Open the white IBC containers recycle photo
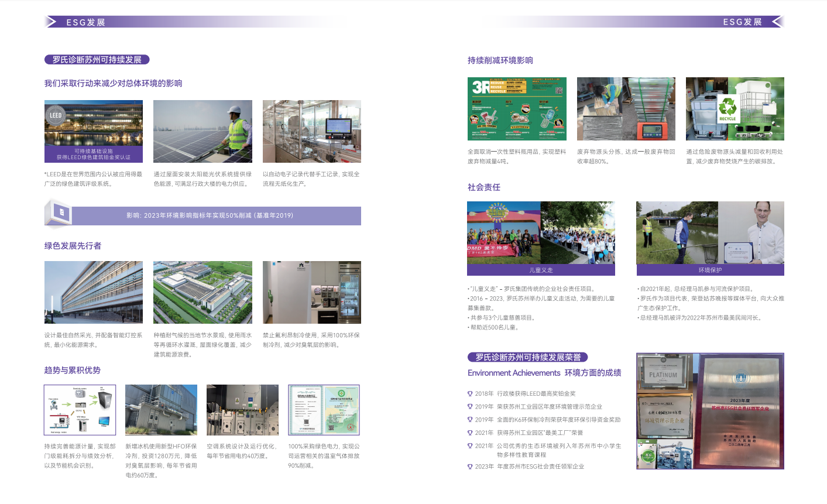 point(735,109)
